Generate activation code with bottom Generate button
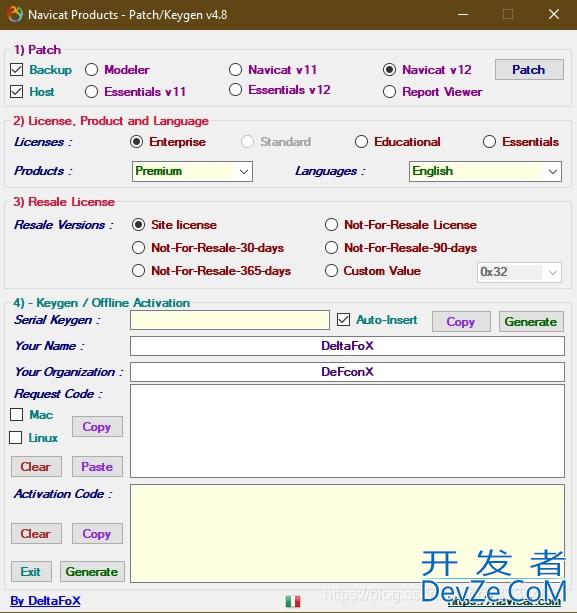577x613 pixels. coord(92,572)
